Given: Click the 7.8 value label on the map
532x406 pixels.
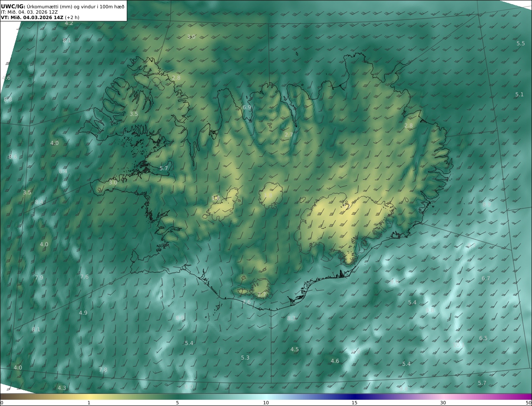Looking at the screenshot, I should coord(103,369).
